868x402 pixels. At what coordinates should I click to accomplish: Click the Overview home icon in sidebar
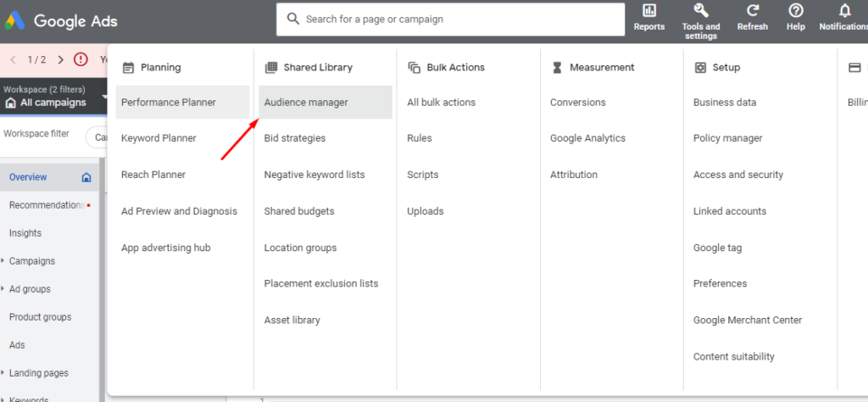coord(86,177)
